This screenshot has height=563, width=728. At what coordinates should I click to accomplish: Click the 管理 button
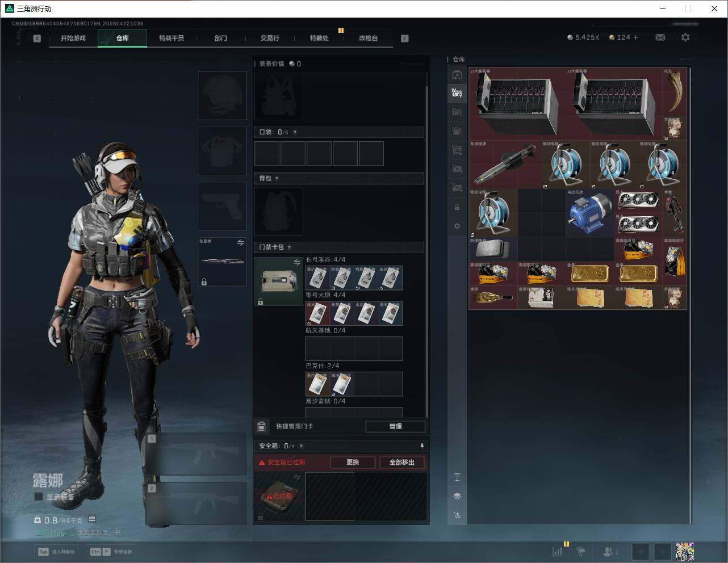[395, 426]
